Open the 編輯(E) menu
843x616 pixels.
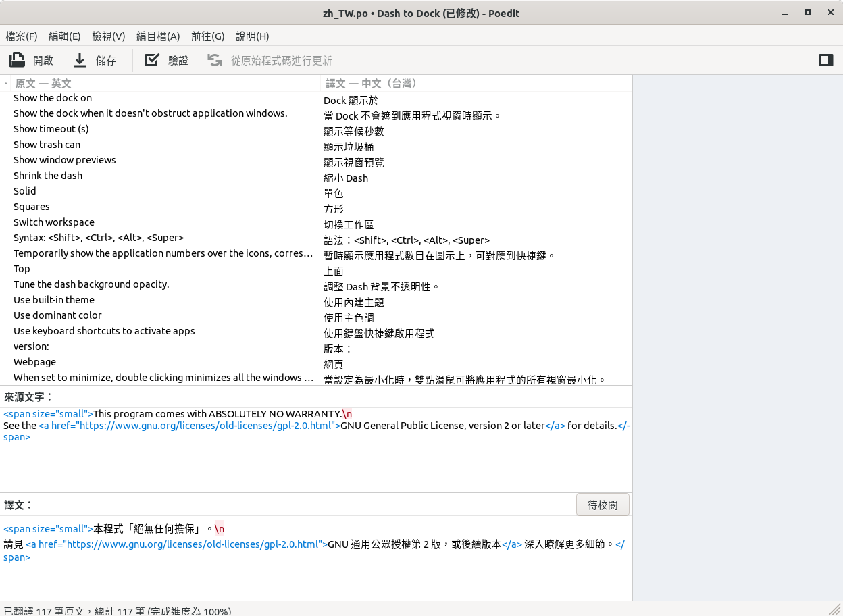(65, 36)
